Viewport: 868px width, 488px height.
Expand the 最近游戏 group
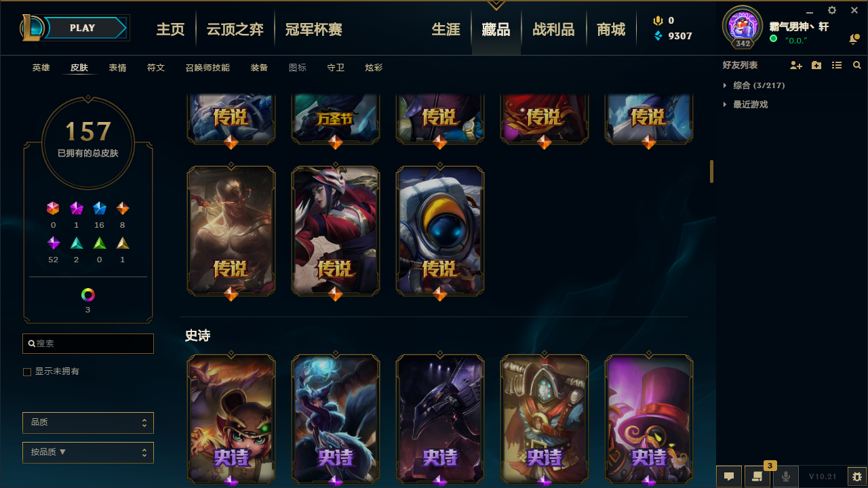point(745,104)
